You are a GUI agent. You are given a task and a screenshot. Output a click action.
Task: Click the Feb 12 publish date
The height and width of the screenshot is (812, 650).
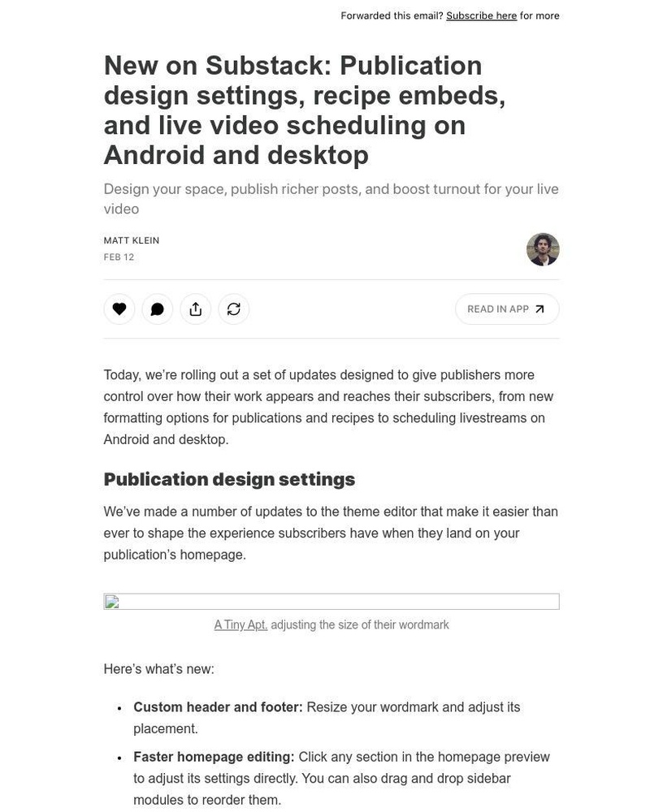(x=119, y=256)
